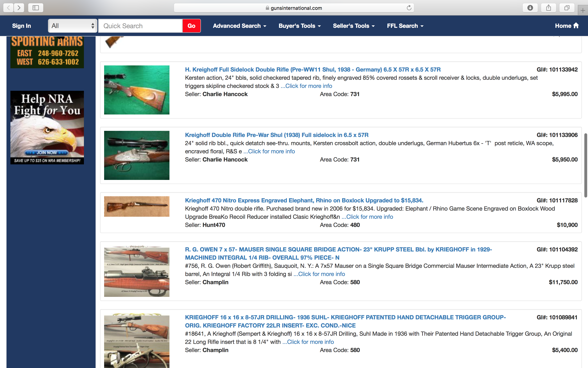
Task: Expand the FFL Search menu
Action: coord(405,26)
